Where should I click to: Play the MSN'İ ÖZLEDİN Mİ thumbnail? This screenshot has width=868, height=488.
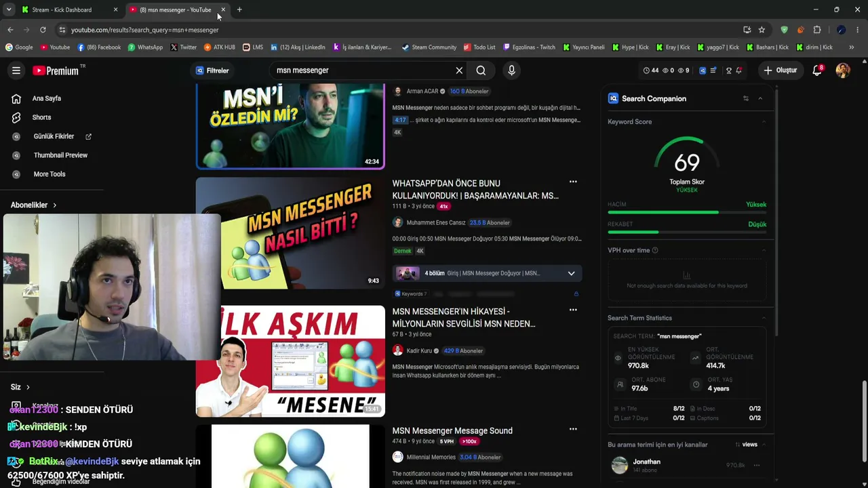[290, 126]
